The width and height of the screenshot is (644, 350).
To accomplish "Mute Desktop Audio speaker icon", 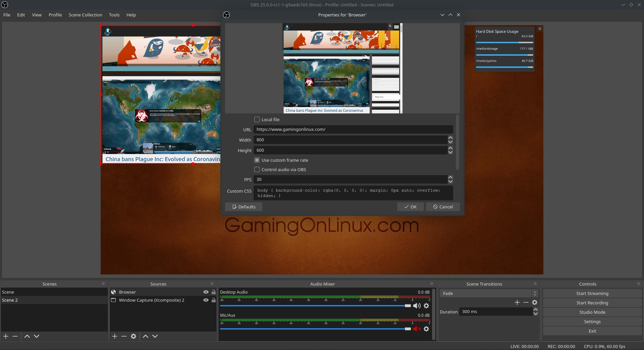I will coord(417,306).
